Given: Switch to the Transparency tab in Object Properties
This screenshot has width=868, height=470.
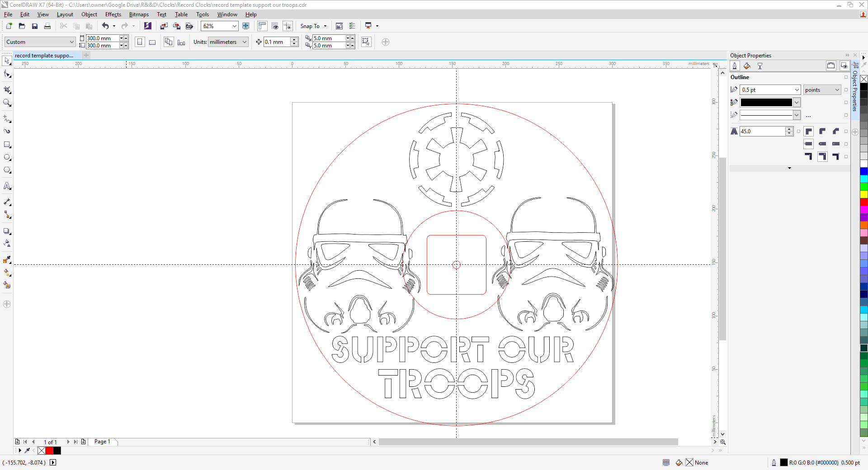Looking at the screenshot, I should (760, 66).
